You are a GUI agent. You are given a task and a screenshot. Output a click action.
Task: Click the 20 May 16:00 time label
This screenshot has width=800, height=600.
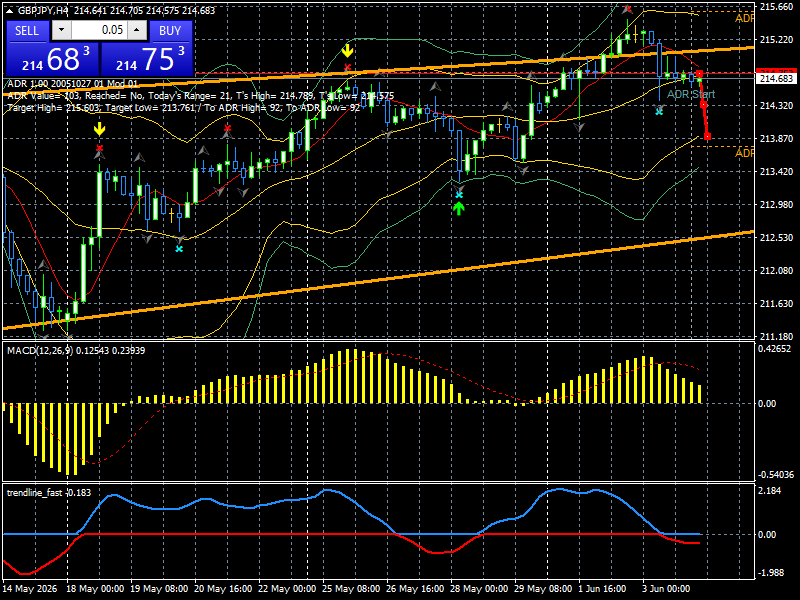223,588
